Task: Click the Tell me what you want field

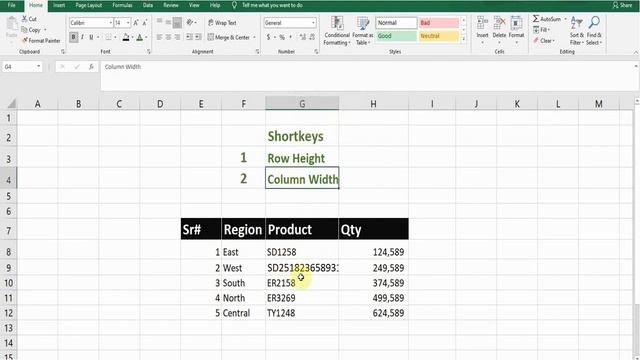Action: 272,5
